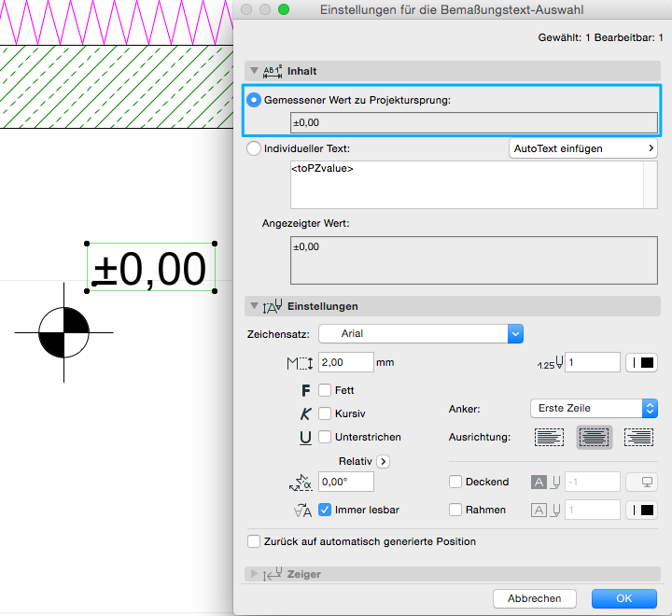The image size is (672, 616).
Task: Open the Anker Erste Zeile dropdown
Action: pos(593,408)
